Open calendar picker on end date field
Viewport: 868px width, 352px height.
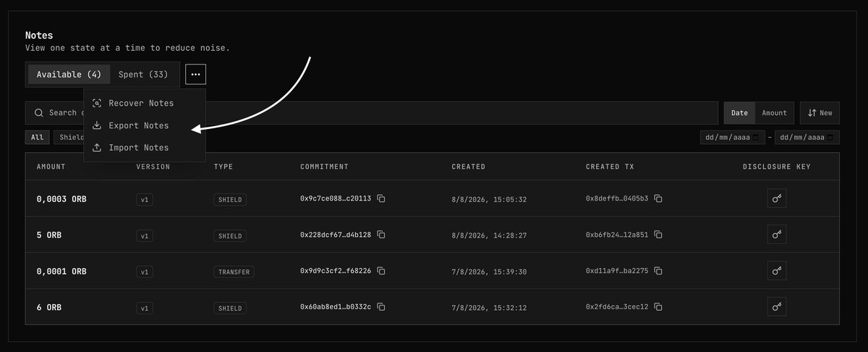(832, 137)
